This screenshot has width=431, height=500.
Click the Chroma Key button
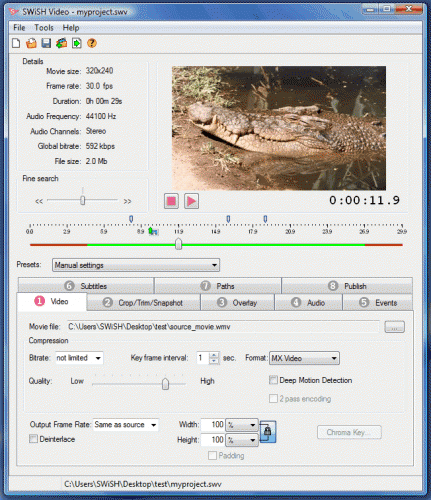tap(349, 432)
